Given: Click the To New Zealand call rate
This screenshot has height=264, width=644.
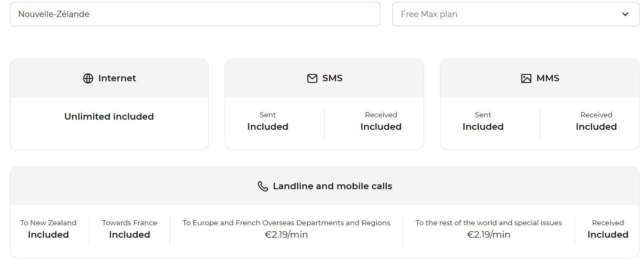Looking at the screenshot, I should click(x=48, y=234).
